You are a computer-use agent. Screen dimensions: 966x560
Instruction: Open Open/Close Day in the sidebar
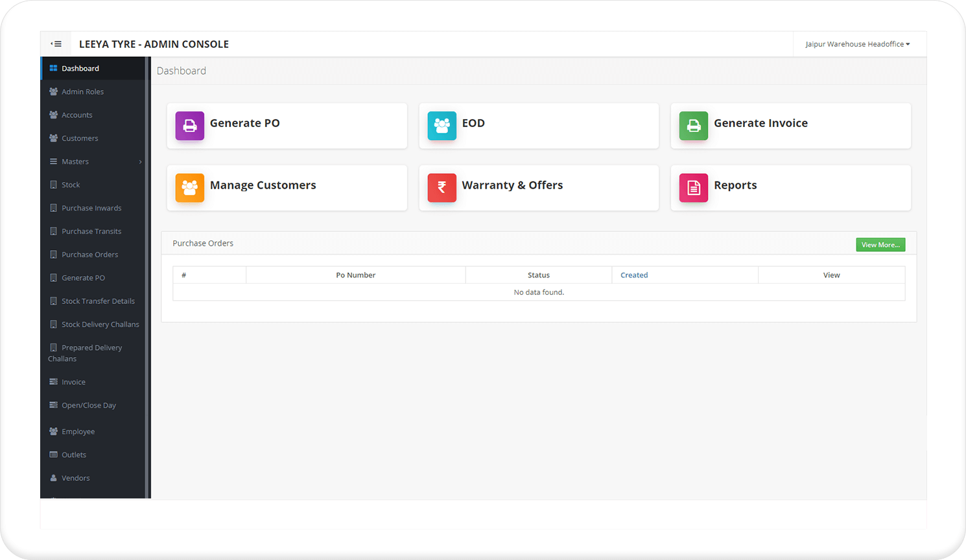93,405
